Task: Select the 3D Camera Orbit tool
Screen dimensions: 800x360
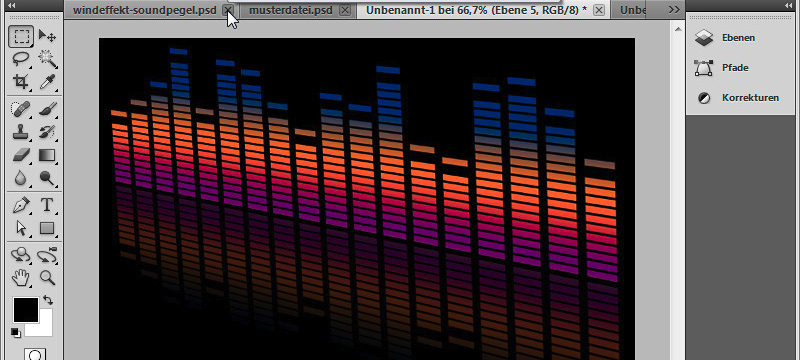Action: pos(47,254)
